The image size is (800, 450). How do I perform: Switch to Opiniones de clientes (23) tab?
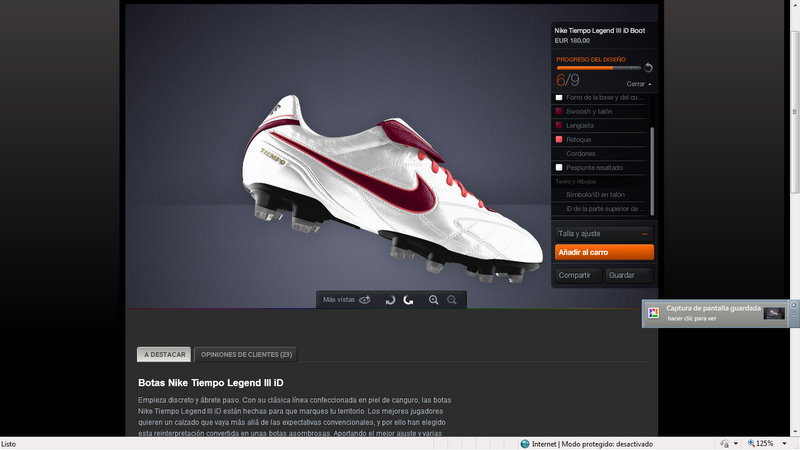[246, 355]
